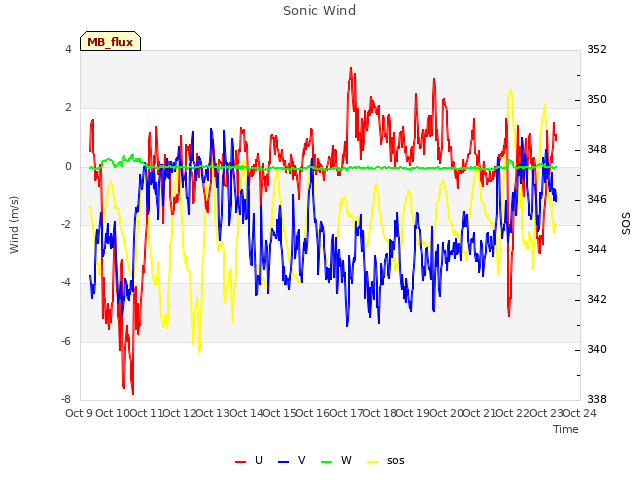Image resolution: width=640 pixels, height=480 pixels.
Task: Click the MB_flux annotation label
Action: 110,41
